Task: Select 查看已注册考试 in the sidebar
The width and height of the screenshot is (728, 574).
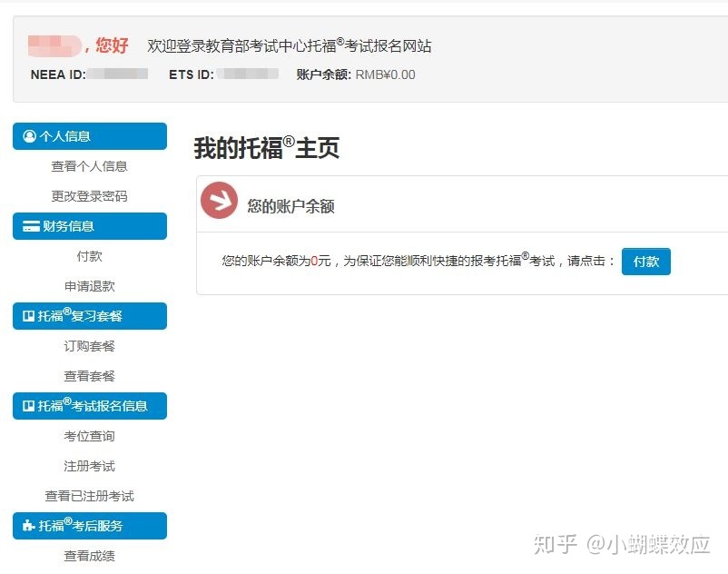Action: pos(88,496)
